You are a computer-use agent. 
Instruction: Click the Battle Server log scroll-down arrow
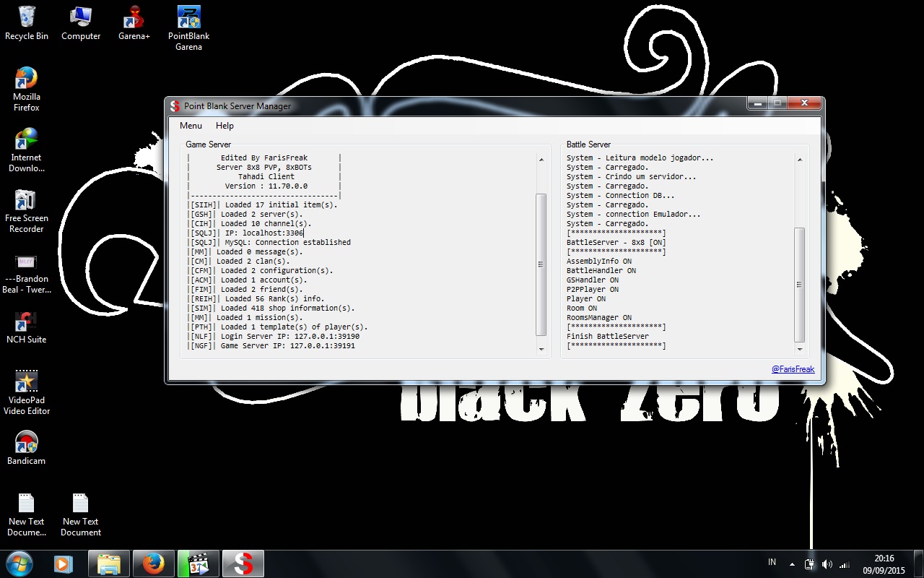[799, 349]
